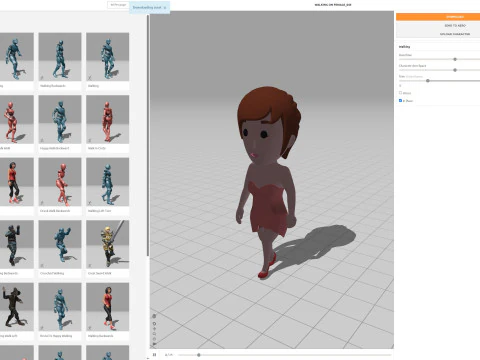Click the orange Download button

(x=438, y=17)
